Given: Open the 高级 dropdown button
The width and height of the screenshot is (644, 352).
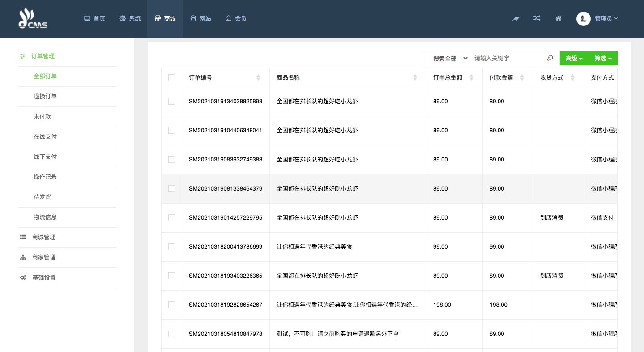Looking at the screenshot, I should [x=574, y=59].
